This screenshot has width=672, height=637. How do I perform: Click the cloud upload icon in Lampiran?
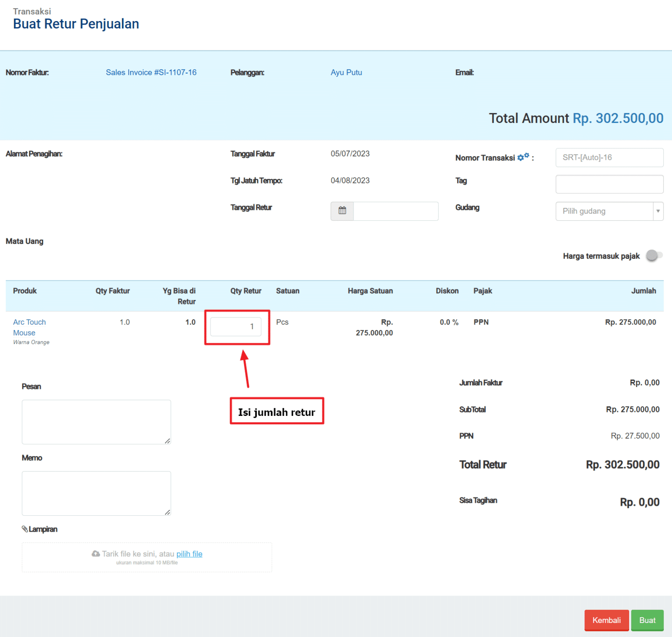95,554
